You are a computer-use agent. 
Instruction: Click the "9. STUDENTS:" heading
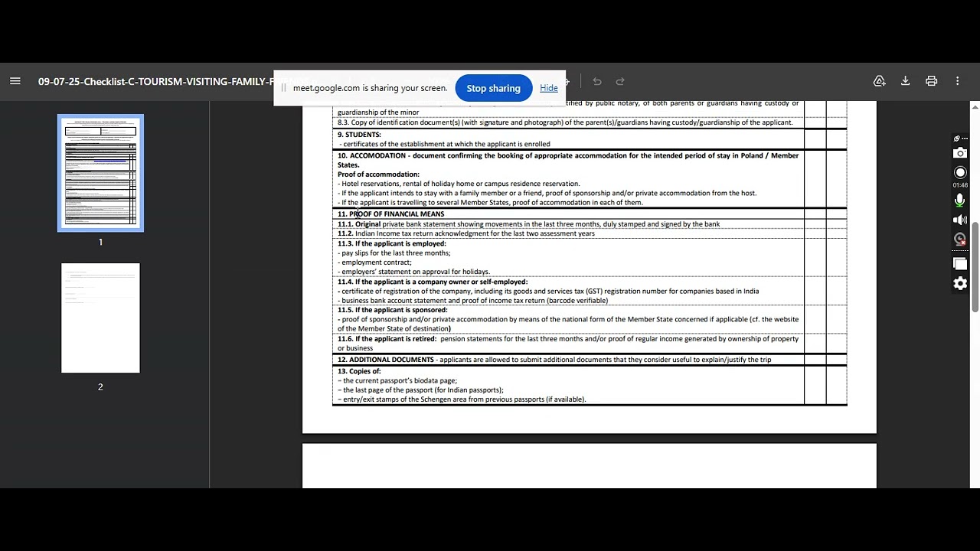pos(359,135)
